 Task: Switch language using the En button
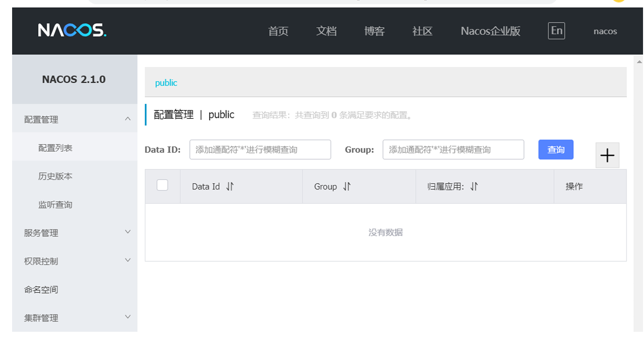[x=556, y=31]
